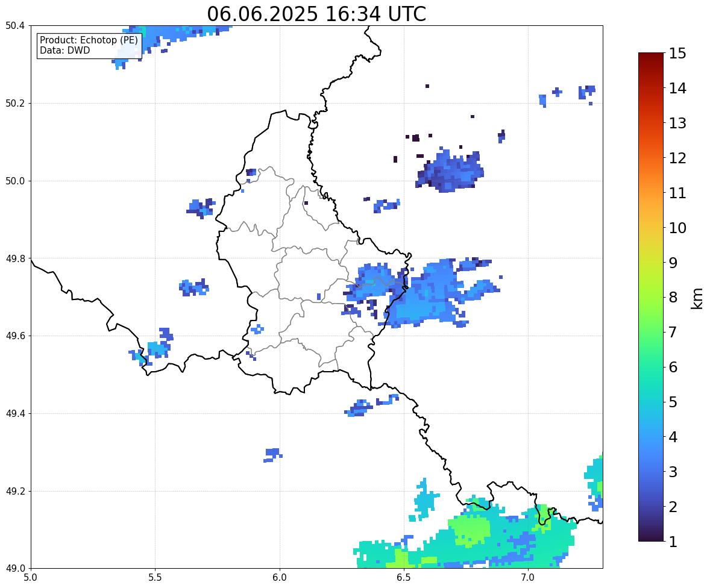Click the colorbar tick label 11
The height and width of the screenshot is (588, 710).
677,193
